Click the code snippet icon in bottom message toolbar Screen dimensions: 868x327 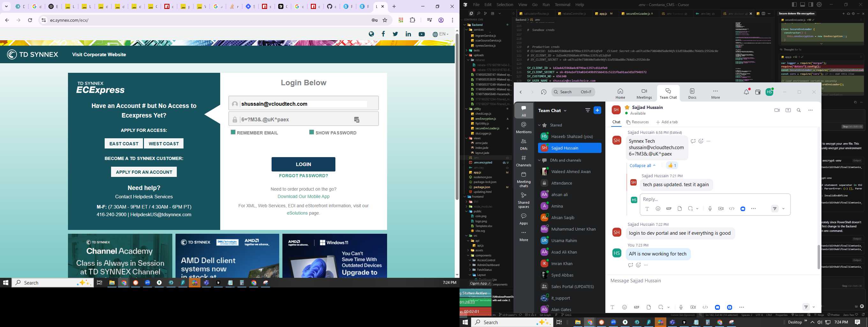[705, 307]
